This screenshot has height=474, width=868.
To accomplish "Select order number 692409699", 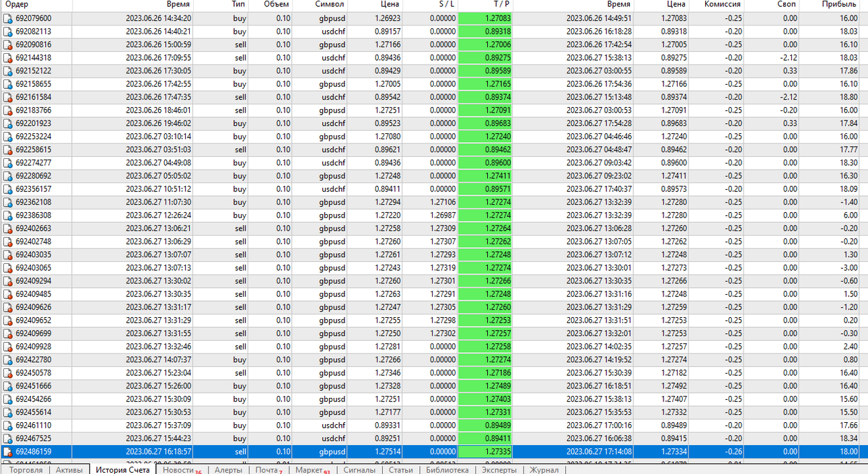I will [34, 334].
